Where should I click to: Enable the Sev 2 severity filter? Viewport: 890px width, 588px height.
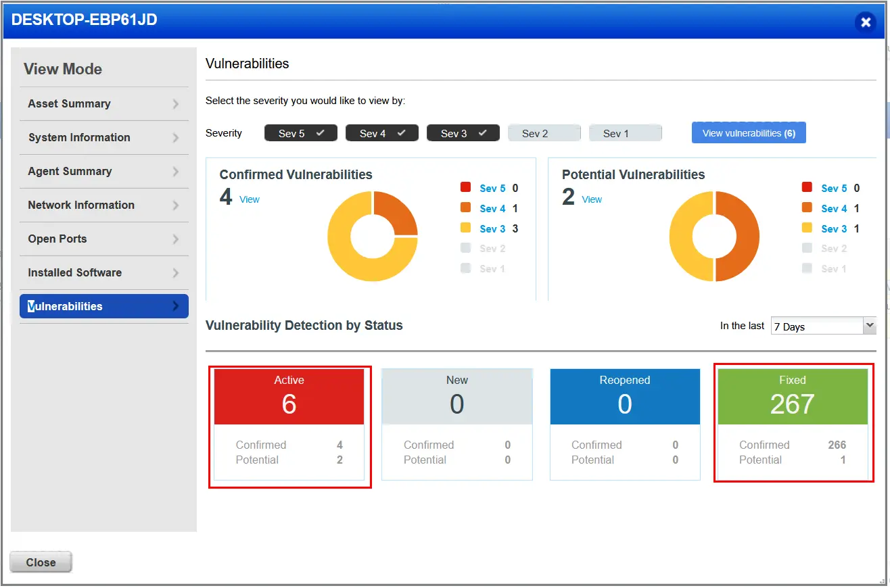pos(544,133)
